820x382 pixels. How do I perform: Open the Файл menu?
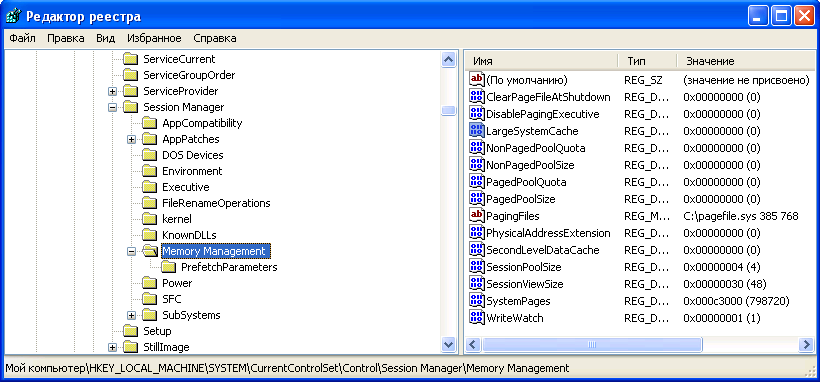pyautogui.click(x=22, y=38)
